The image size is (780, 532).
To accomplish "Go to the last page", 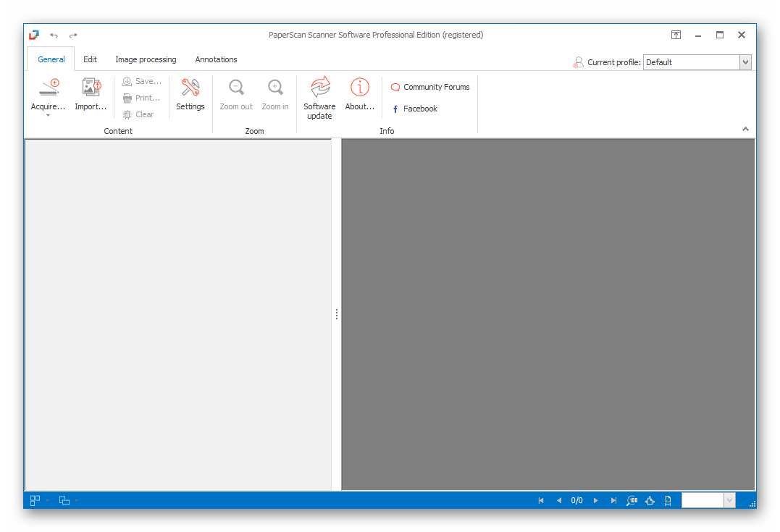I will point(613,500).
